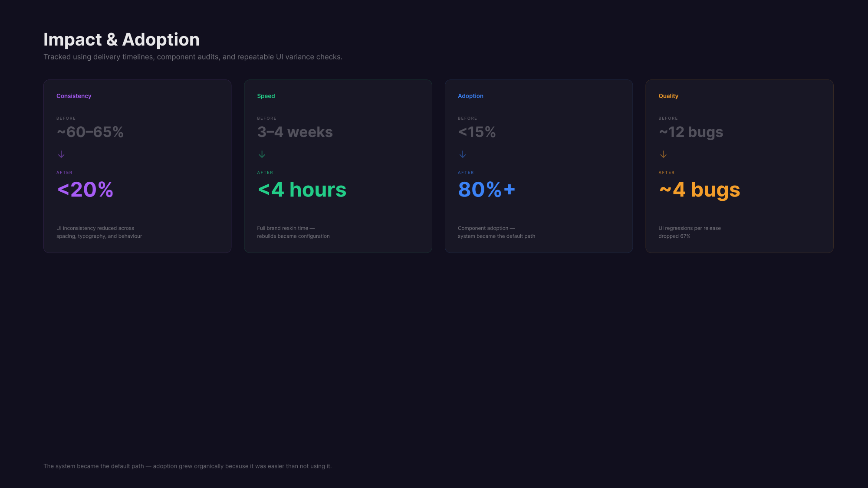868x488 pixels.
Task: Select the Speed card title
Action: (x=266, y=96)
